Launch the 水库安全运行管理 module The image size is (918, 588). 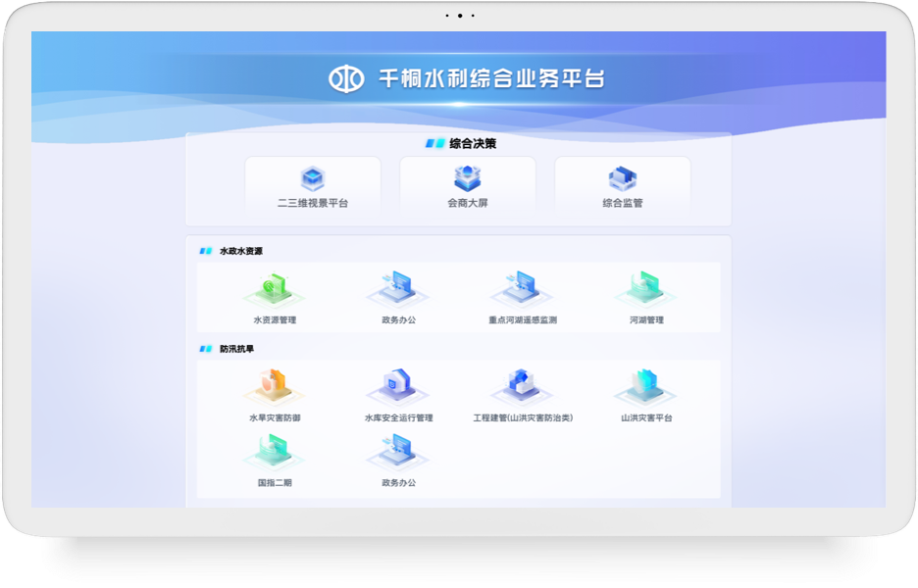(399, 395)
